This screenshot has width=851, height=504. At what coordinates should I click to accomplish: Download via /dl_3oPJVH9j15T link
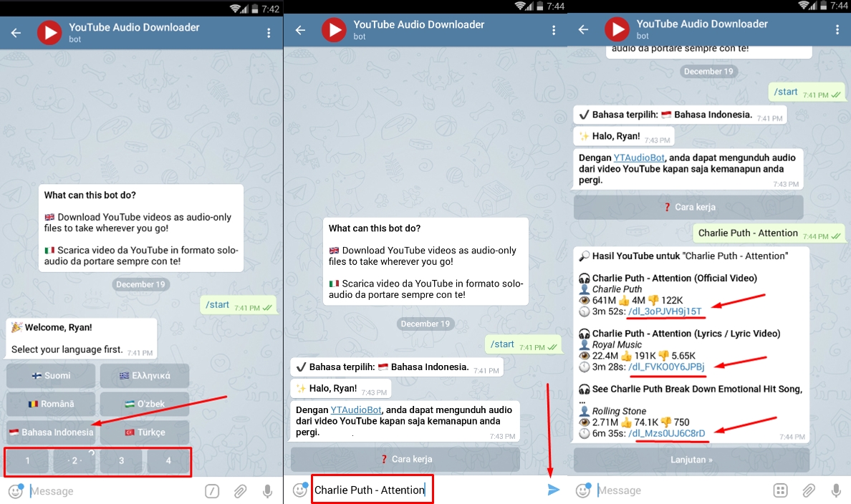pyautogui.click(x=665, y=311)
